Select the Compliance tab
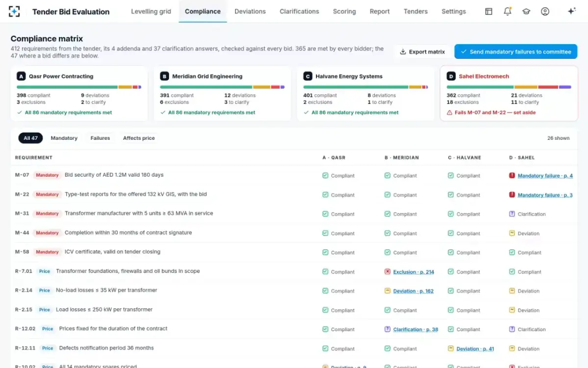 203,11
